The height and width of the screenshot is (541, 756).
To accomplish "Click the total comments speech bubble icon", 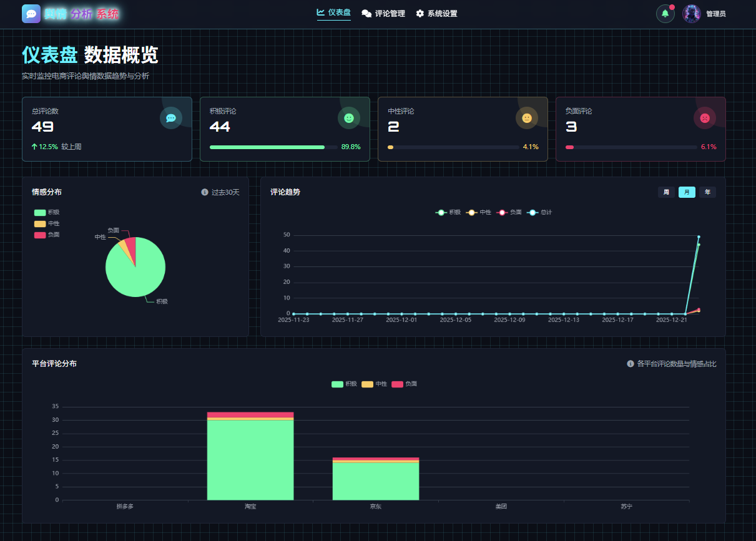I will 171,118.
